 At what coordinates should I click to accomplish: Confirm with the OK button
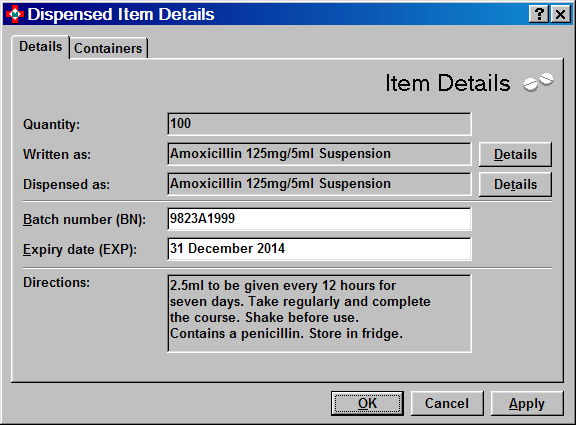[367, 403]
